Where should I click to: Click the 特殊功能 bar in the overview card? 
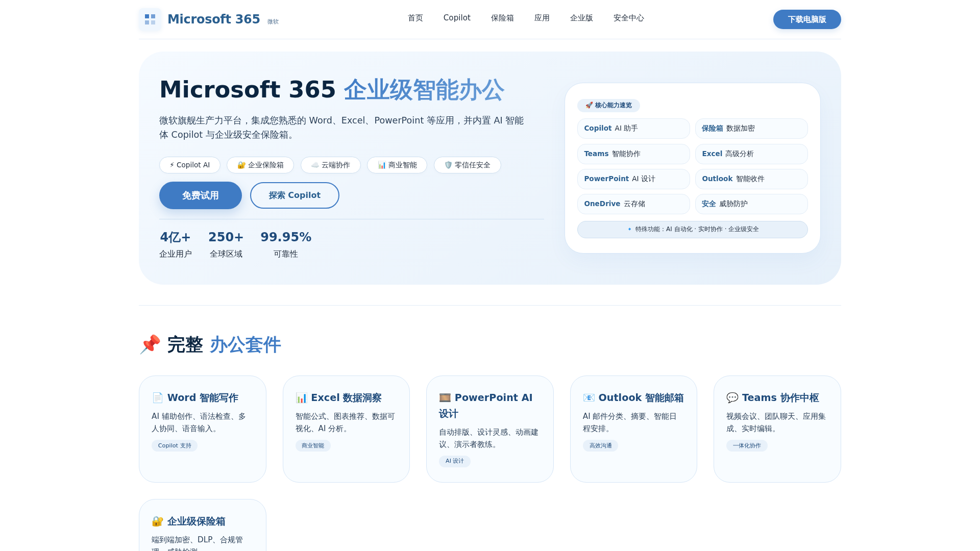coord(693,230)
